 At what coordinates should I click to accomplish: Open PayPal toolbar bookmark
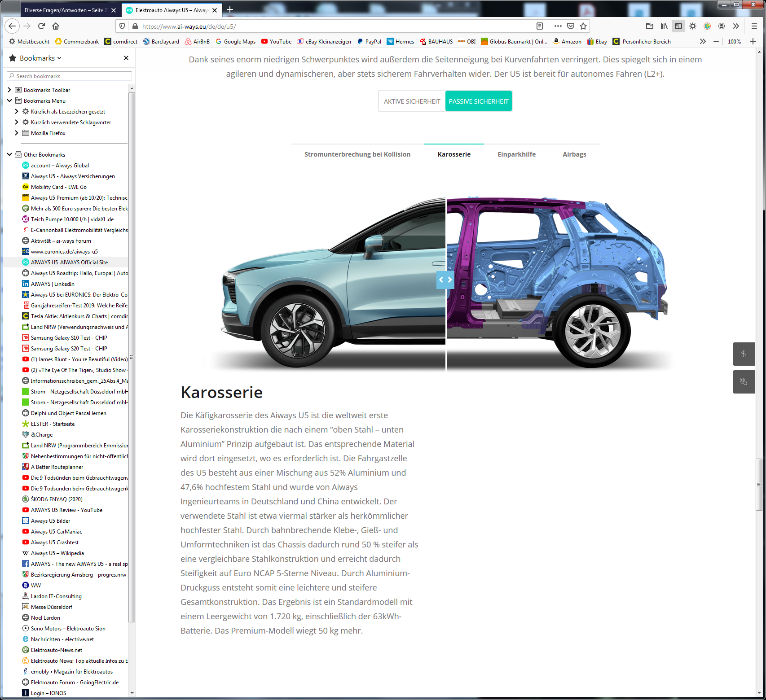[x=369, y=41]
